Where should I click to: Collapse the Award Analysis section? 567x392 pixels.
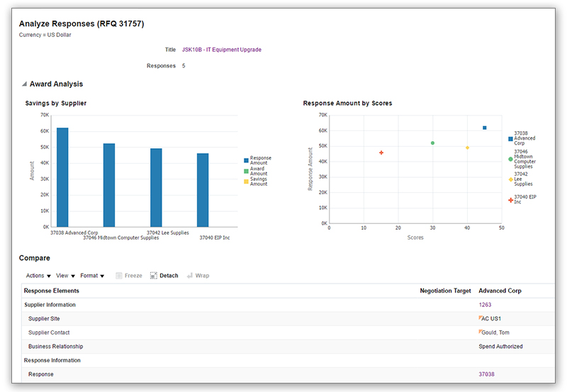point(25,84)
